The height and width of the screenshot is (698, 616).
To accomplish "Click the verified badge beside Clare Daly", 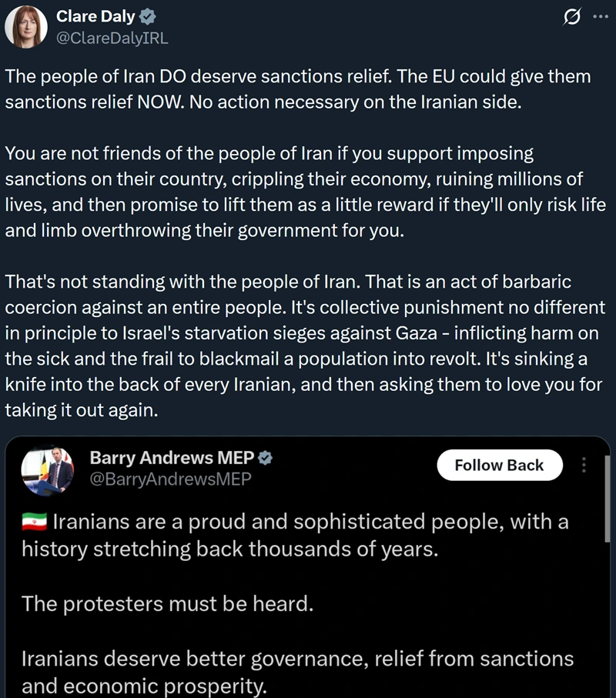I will click(x=146, y=17).
